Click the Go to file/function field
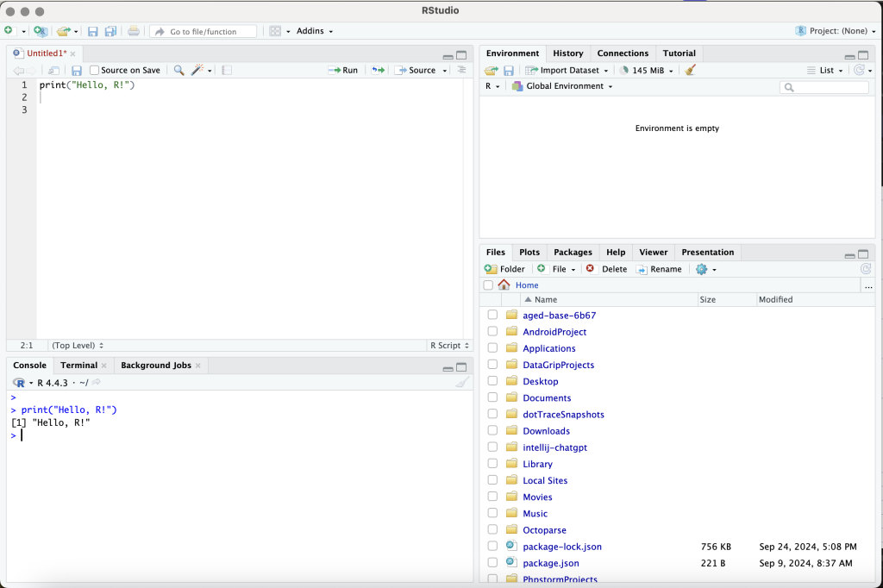Viewport: 883px width, 588px height. pyautogui.click(x=204, y=31)
